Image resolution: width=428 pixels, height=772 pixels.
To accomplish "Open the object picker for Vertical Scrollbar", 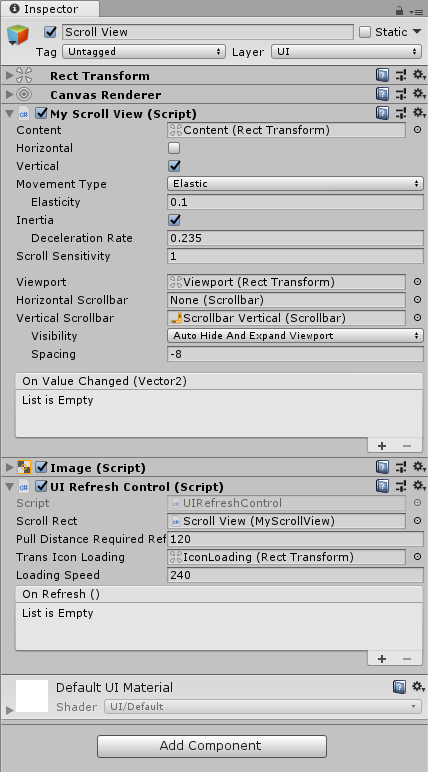I will pos(417,318).
